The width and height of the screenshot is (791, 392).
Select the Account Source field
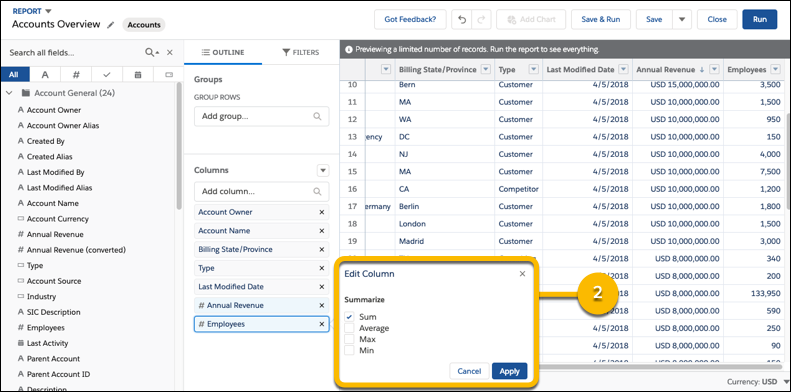pyautogui.click(x=54, y=281)
